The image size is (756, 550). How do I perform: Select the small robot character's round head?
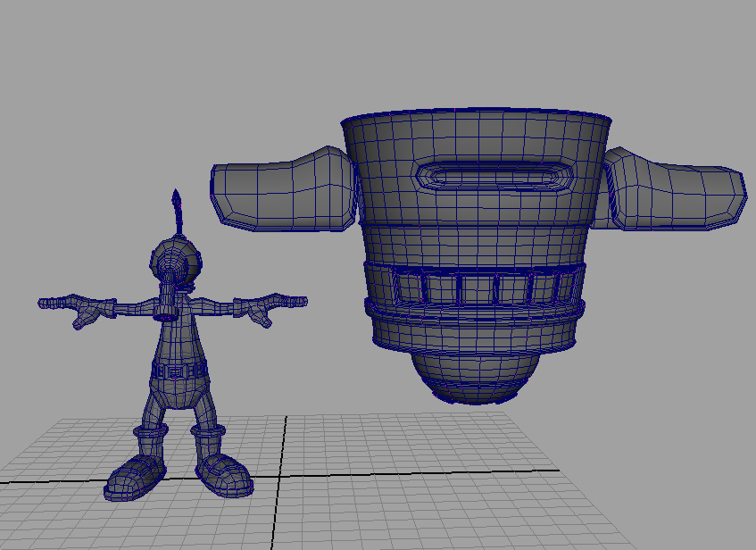[x=176, y=262]
